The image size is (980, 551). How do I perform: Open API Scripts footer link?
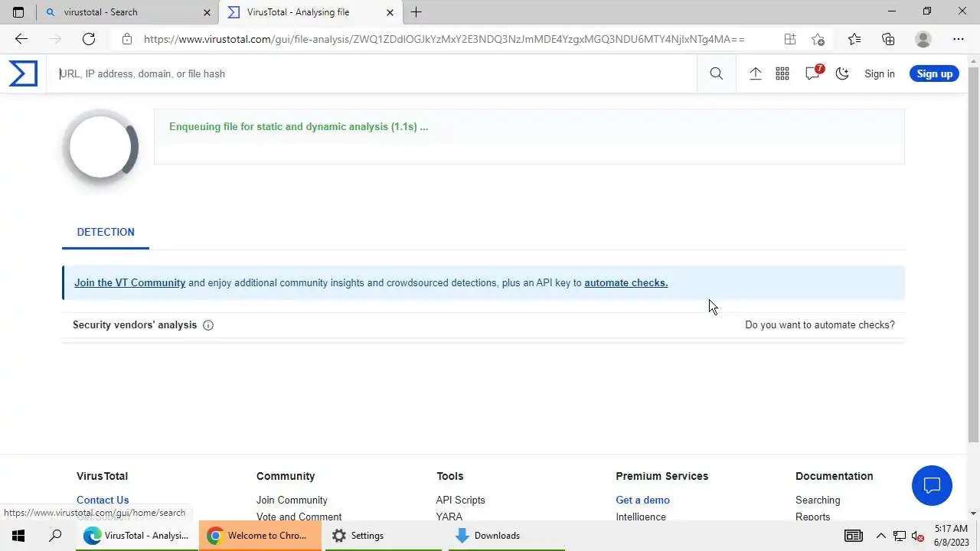click(460, 500)
